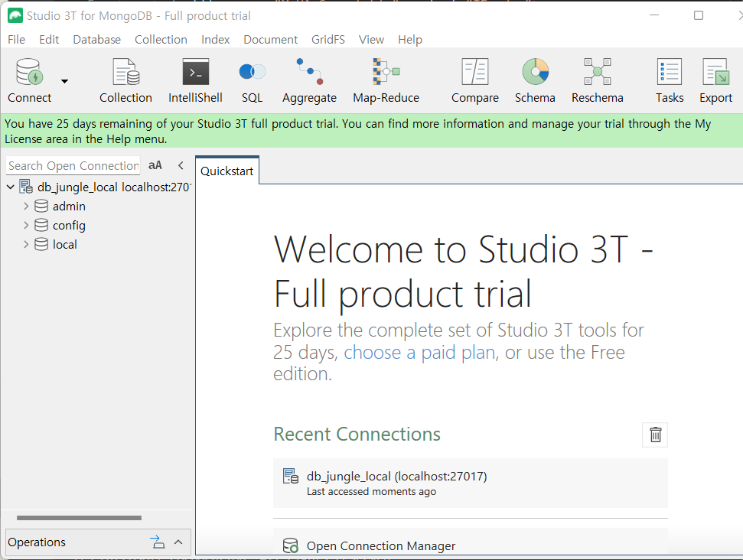743x560 pixels.
Task: Select the Quickstart tab
Action: [x=227, y=171]
